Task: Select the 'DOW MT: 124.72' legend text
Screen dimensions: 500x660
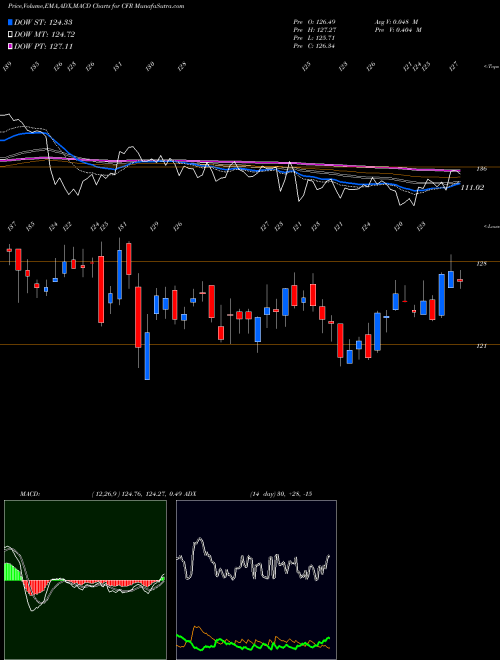Action: pyautogui.click(x=44, y=35)
